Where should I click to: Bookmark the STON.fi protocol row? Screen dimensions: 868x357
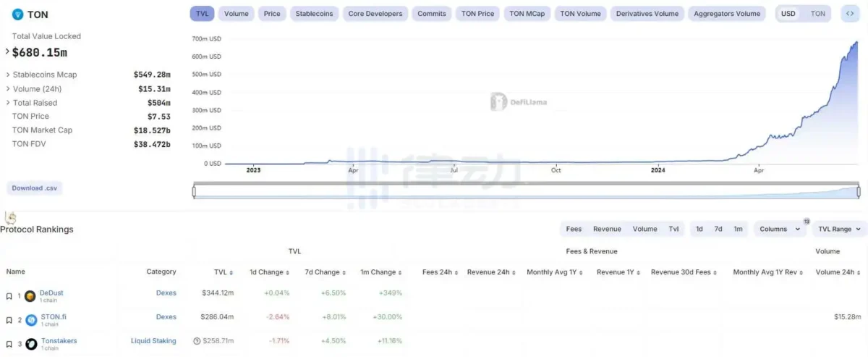coord(9,320)
